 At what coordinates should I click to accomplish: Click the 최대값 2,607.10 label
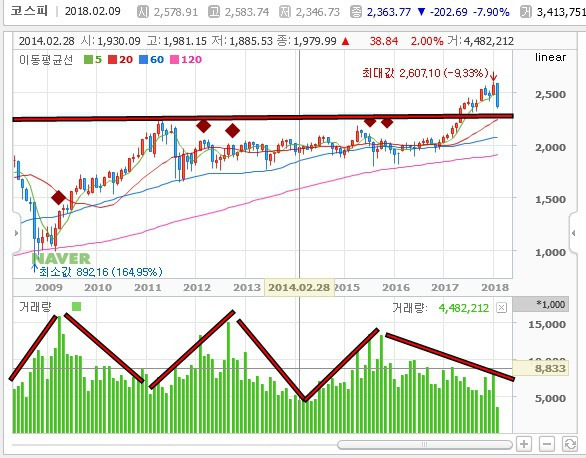tap(425, 72)
